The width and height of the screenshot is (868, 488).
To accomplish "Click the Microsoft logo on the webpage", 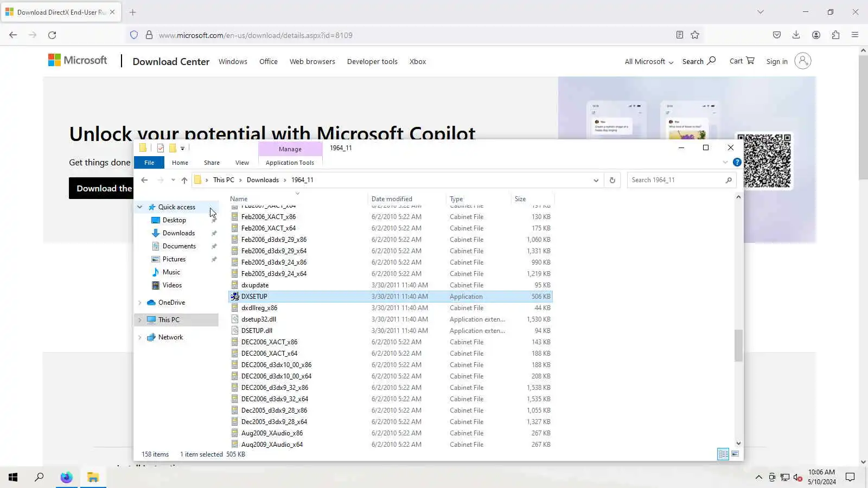I will click(x=78, y=60).
